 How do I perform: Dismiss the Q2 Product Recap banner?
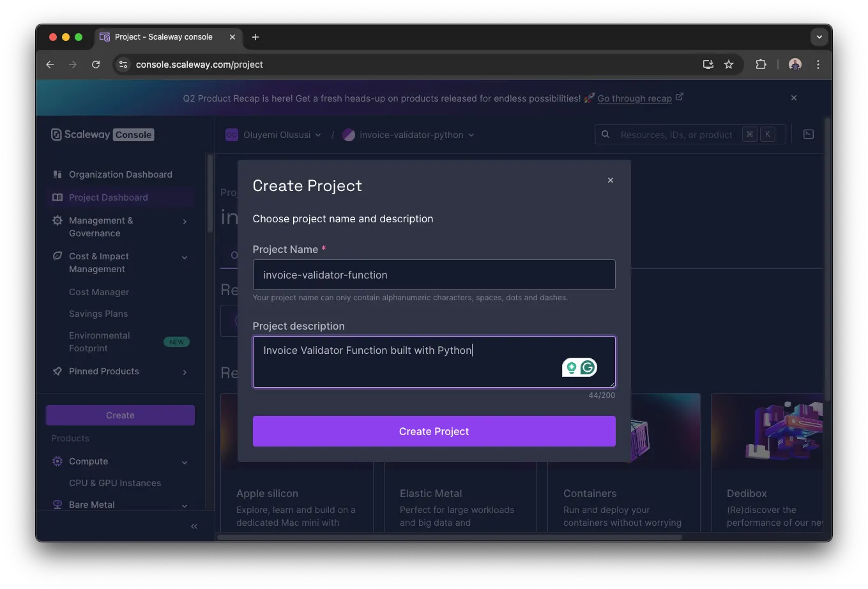(794, 98)
